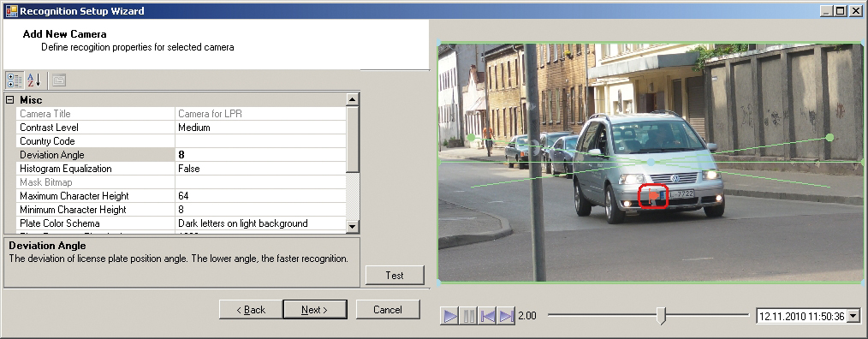Screen dimensions: 868x339
Task: Play the camera video
Action: point(450,316)
